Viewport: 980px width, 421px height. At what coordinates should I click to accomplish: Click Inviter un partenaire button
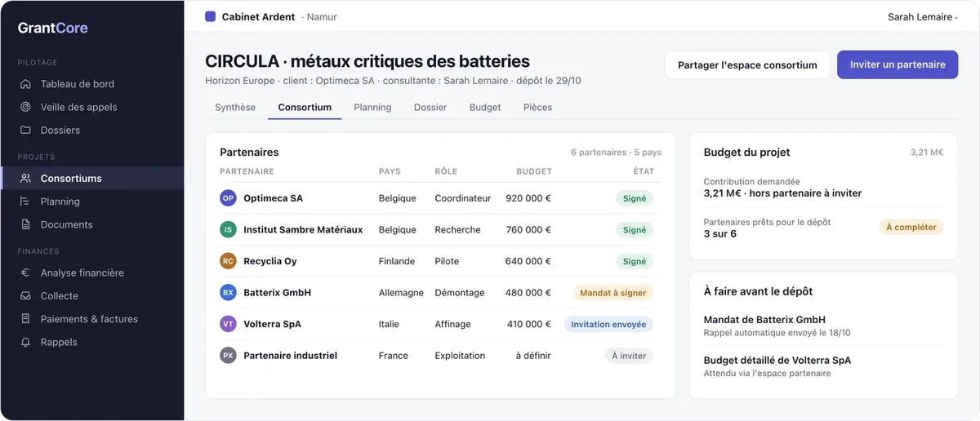[898, 64]
